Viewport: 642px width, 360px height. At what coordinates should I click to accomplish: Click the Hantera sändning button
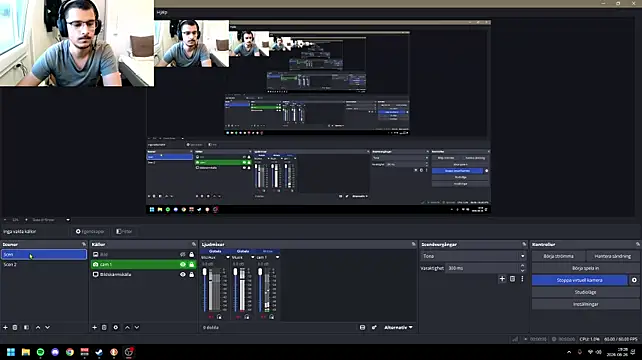[x=613, y=256]
